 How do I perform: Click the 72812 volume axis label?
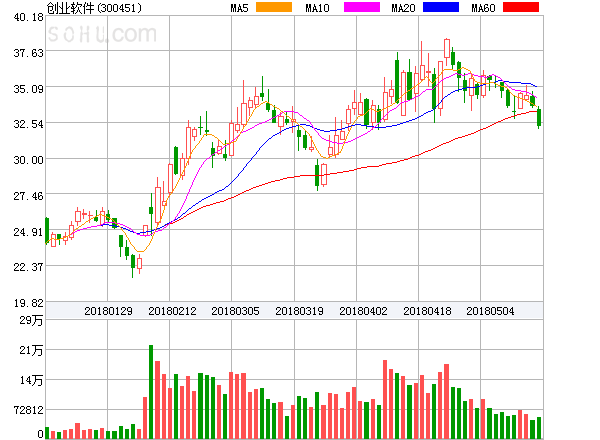pyautogui.click(x=29, y=410)
